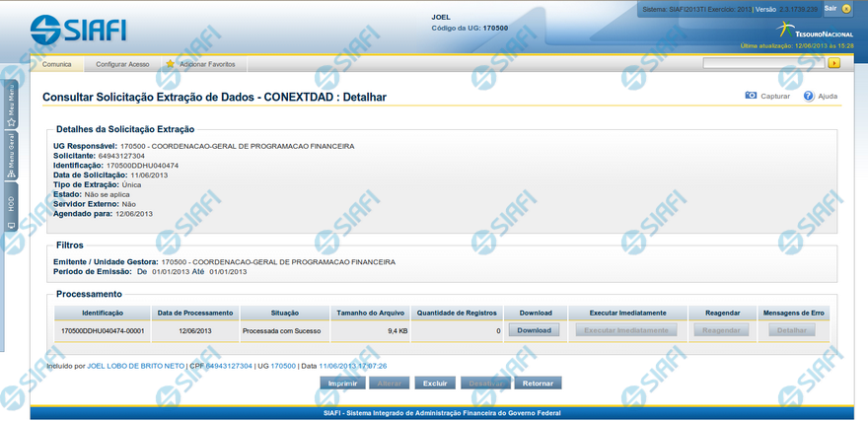The image size is (868, 421).
Task: Open help via the Ajuda question-mark icon
Action: point(809,97)
